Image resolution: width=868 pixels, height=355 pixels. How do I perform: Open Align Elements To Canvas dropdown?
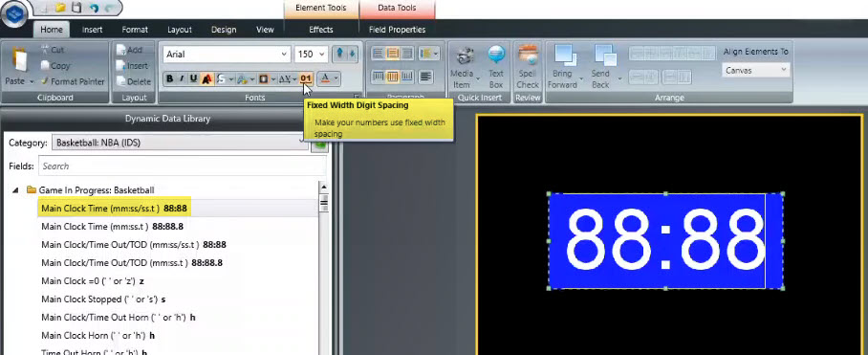(x=756, y=71)
